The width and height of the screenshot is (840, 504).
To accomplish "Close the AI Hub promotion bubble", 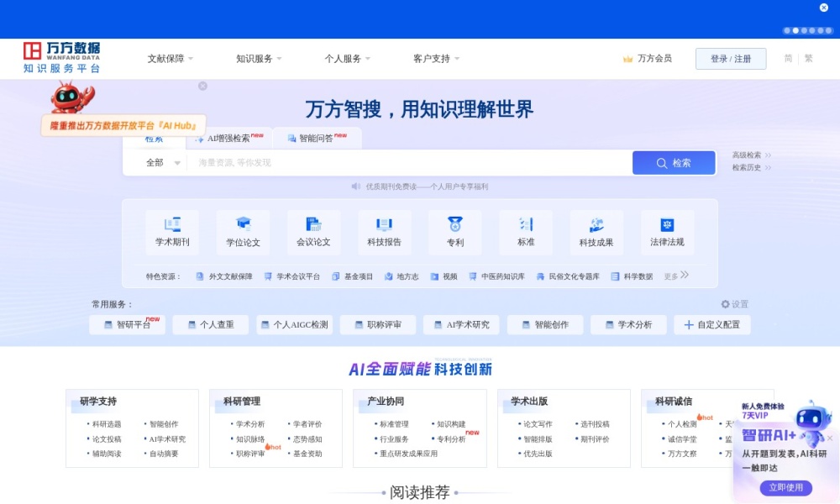I will click(x=202, y=86).
